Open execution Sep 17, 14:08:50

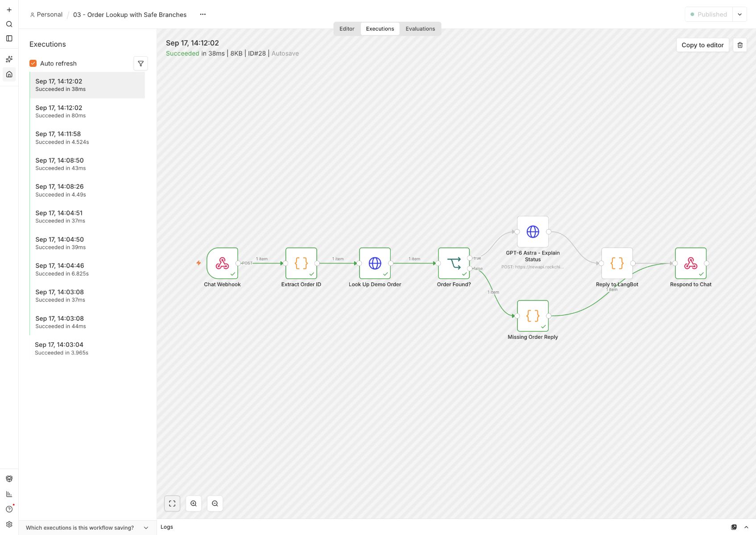pyautogui.click(x=87, y=164)
